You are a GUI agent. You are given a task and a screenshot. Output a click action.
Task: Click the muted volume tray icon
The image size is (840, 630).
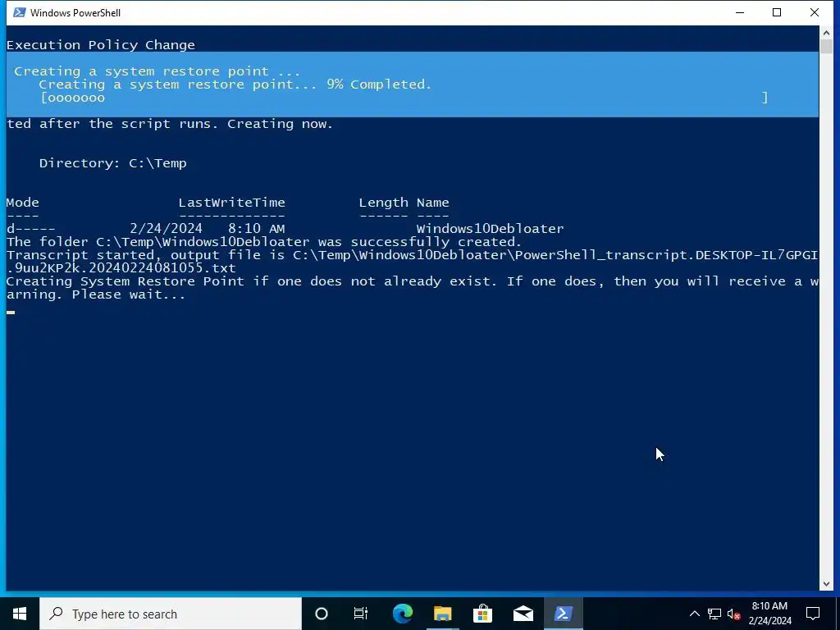734,614
